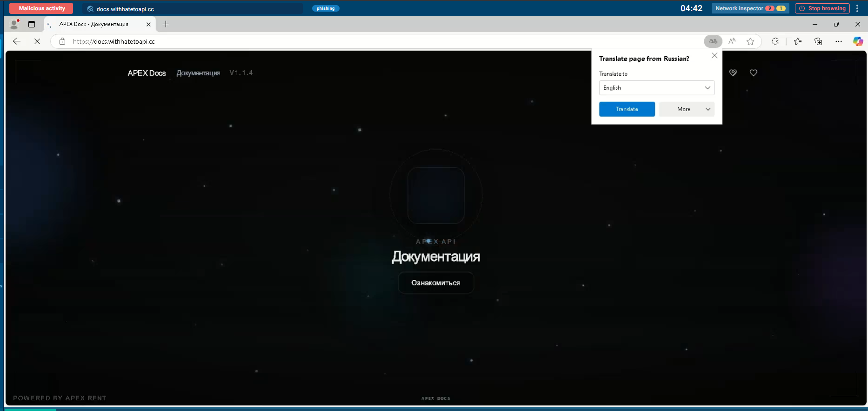Open Network inspector panel

point(750,8)
